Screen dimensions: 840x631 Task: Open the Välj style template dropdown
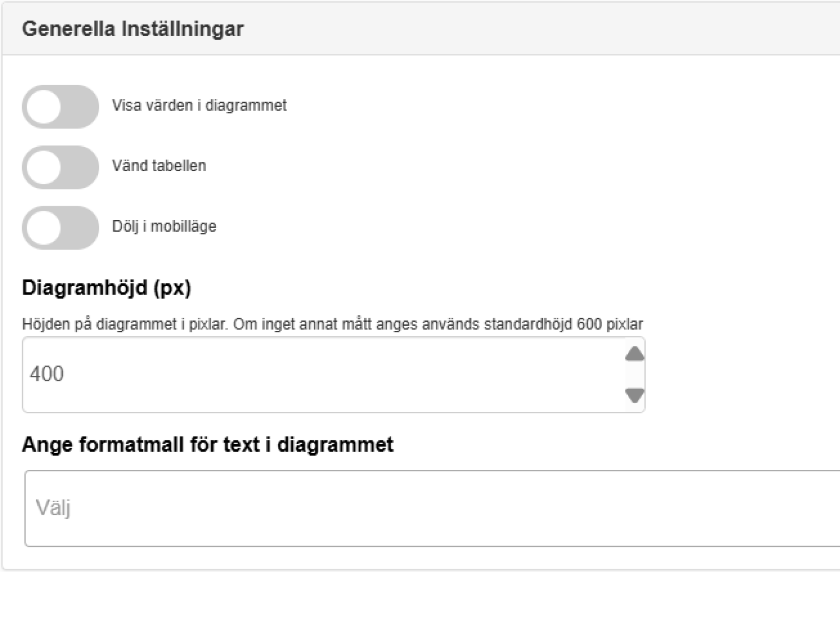point(432,508)
